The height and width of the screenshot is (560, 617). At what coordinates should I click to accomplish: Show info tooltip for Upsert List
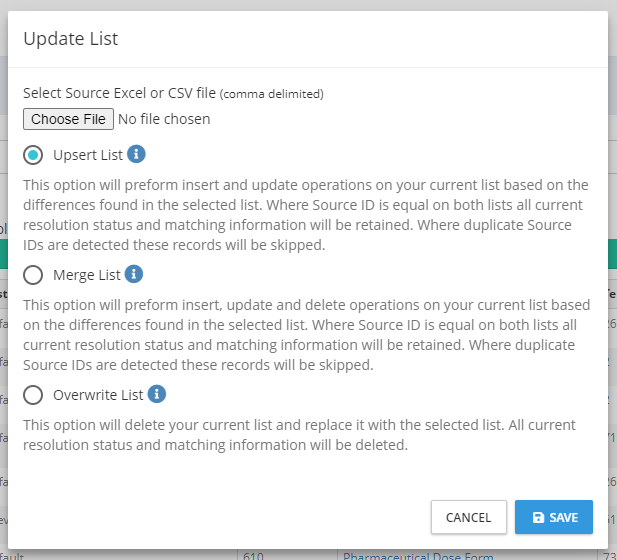[x=137, y=154]
